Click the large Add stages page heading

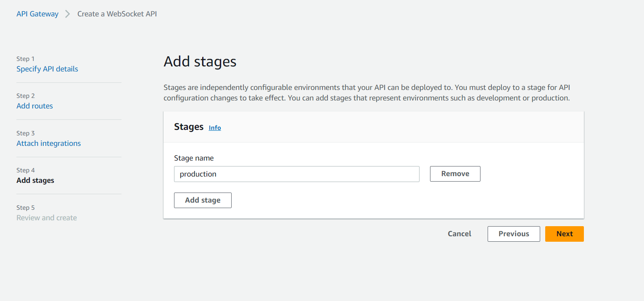tap(200, 62)
